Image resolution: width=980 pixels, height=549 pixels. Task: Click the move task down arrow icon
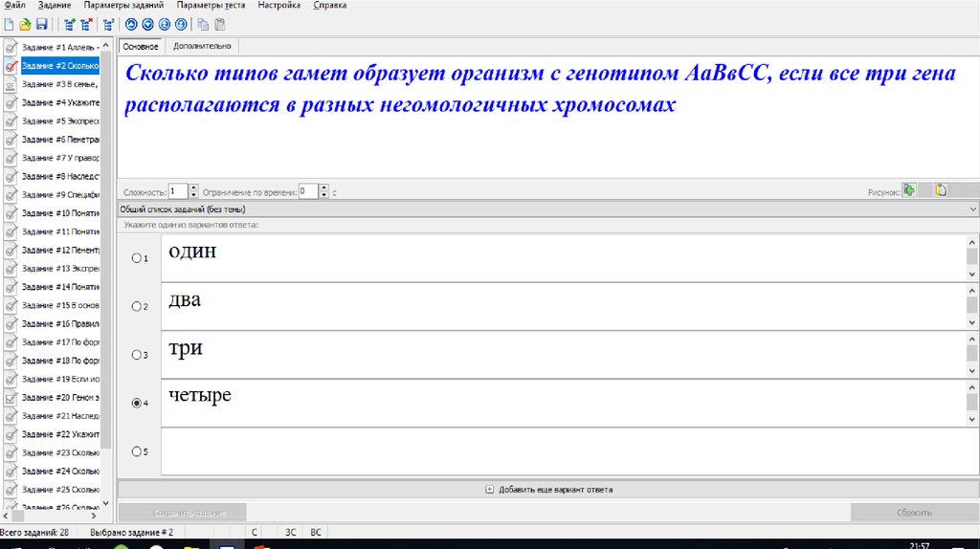(x=148, y=24)
